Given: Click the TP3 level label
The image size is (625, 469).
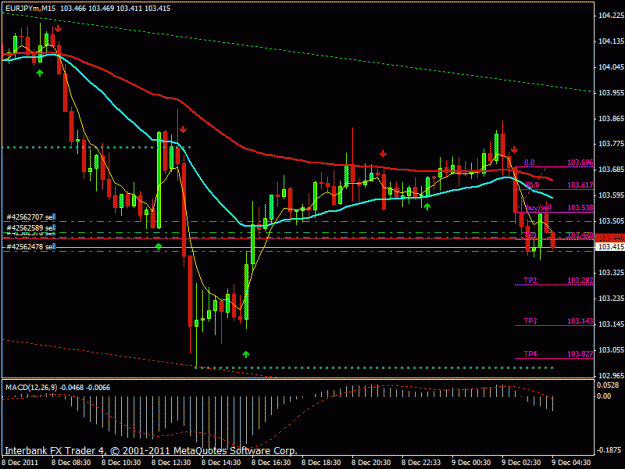Looking at the screenshot, I should coord(530,321).
